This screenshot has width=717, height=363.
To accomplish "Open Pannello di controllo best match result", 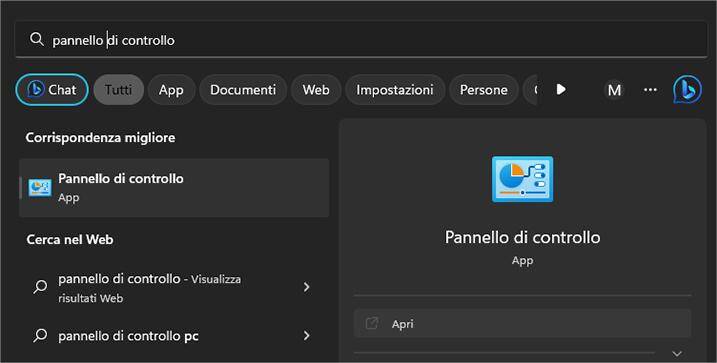I will click(174, 187).
